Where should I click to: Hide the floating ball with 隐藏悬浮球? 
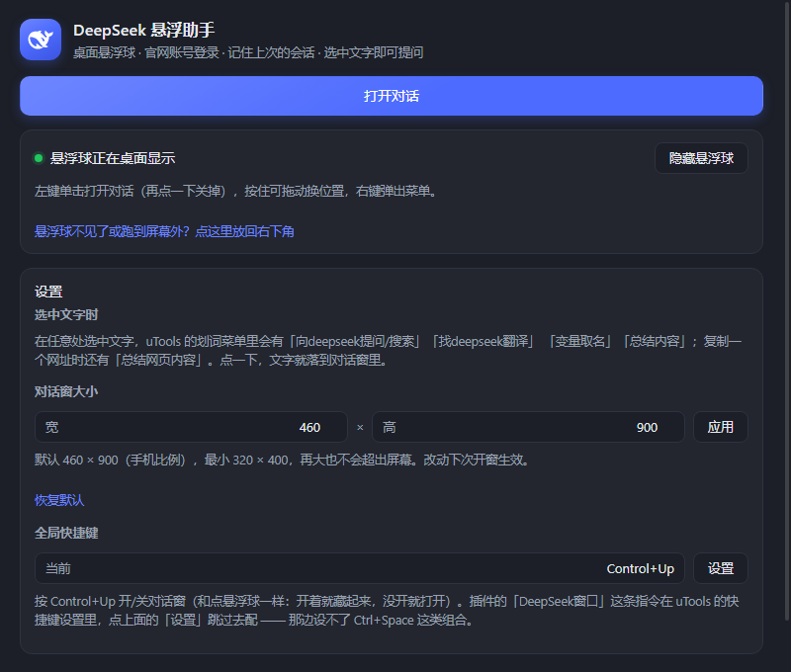(x=701, y=158)
